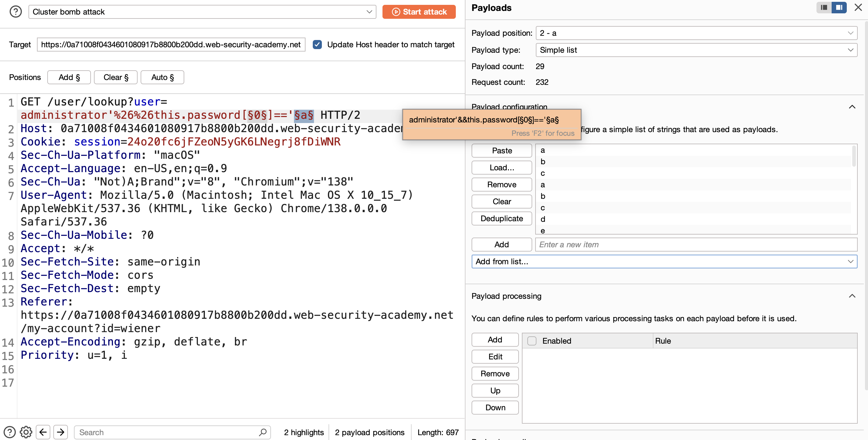Open the attack type help icon
The height and width of the screenshot is (440, 868).
pos(15,12)
